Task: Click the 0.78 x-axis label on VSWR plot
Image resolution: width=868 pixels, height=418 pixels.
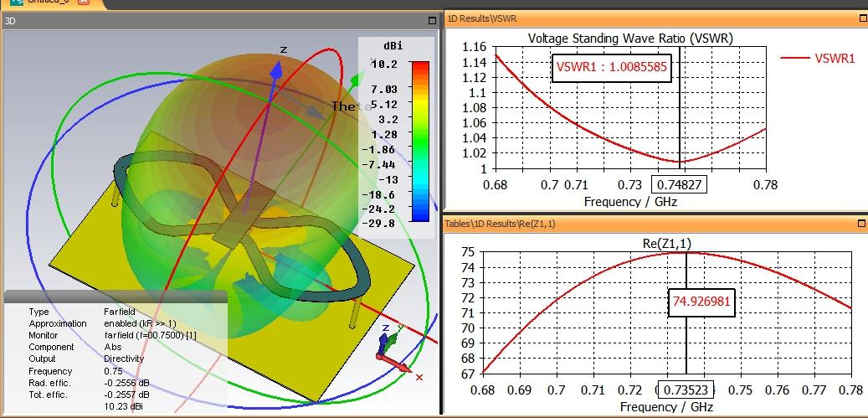Action: click(766, 184)
